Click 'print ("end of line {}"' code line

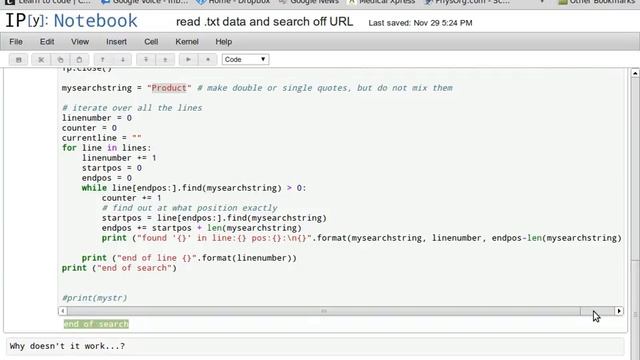click(x=189, y=258)
